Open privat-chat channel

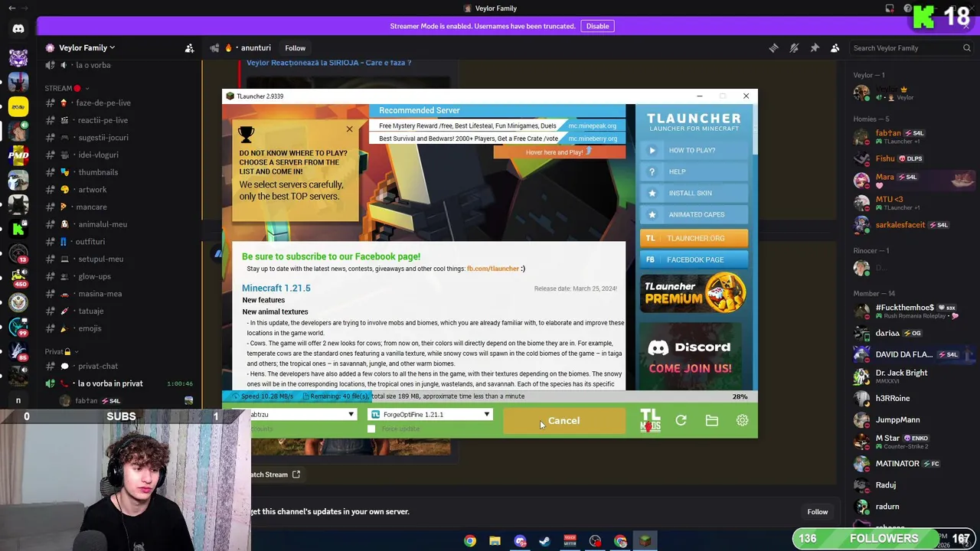(x=98, y=367)
